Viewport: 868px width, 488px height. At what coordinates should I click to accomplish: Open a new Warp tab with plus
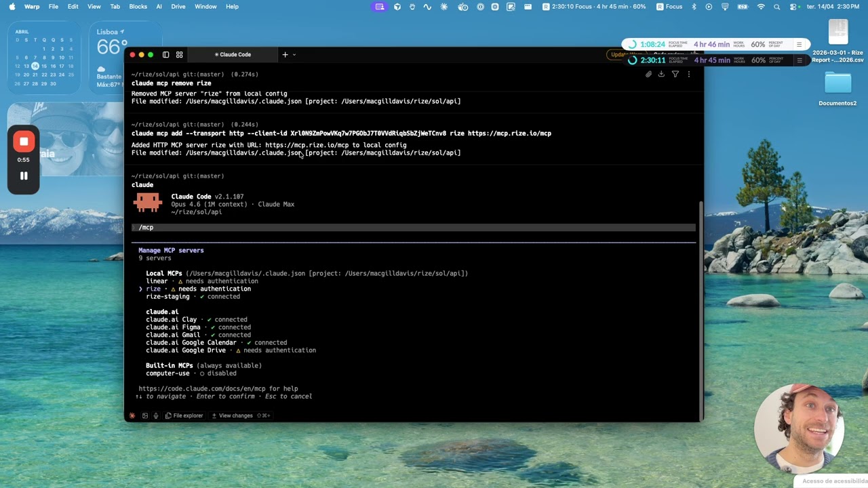point(285,54)
